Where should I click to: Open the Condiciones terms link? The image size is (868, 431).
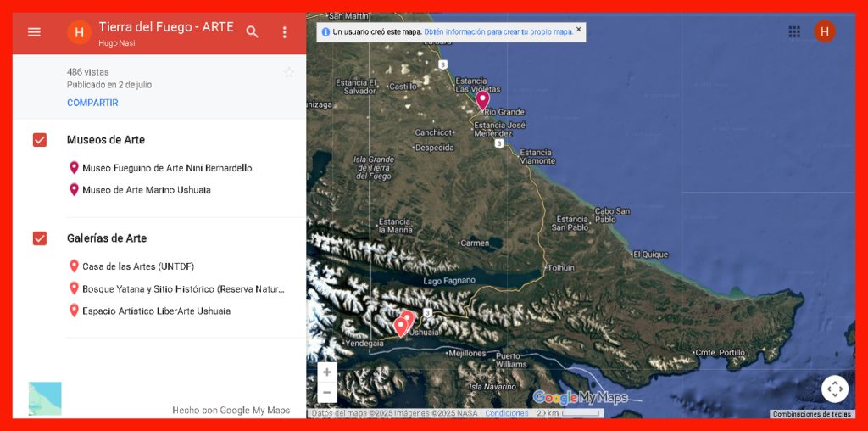[x=506, y=413]
